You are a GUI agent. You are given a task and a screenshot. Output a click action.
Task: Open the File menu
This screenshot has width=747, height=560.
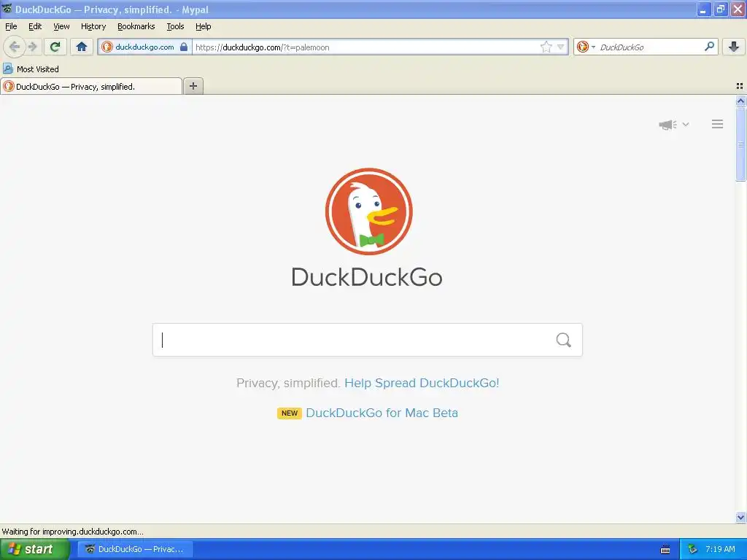click(11, 26)
